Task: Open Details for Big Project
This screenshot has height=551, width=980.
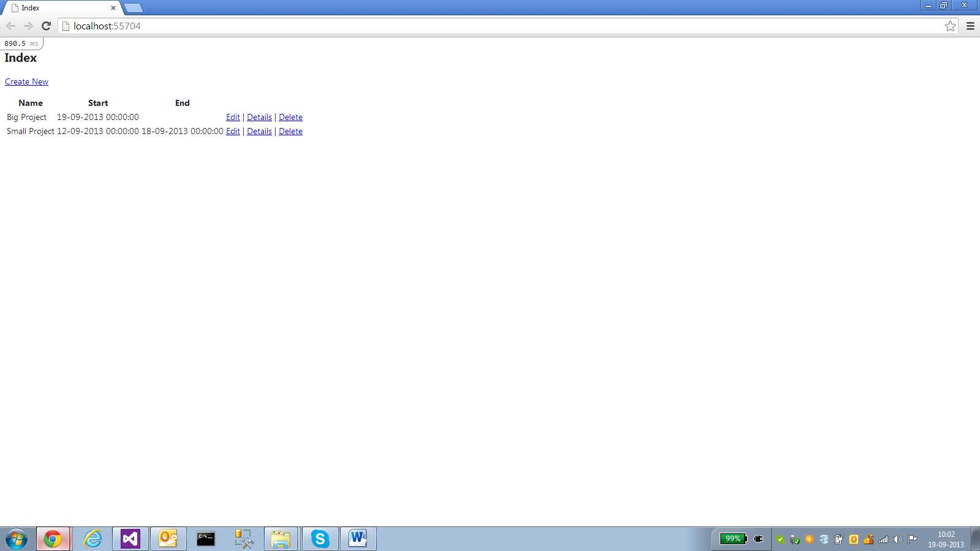Action: click(x=259, y=117)
